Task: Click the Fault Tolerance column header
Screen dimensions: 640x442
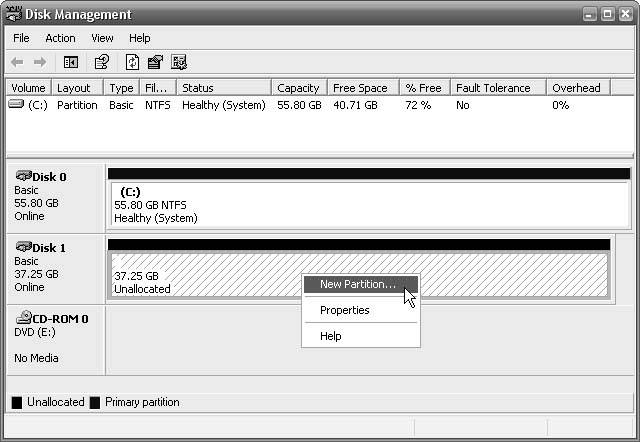Action: (497, 88)
